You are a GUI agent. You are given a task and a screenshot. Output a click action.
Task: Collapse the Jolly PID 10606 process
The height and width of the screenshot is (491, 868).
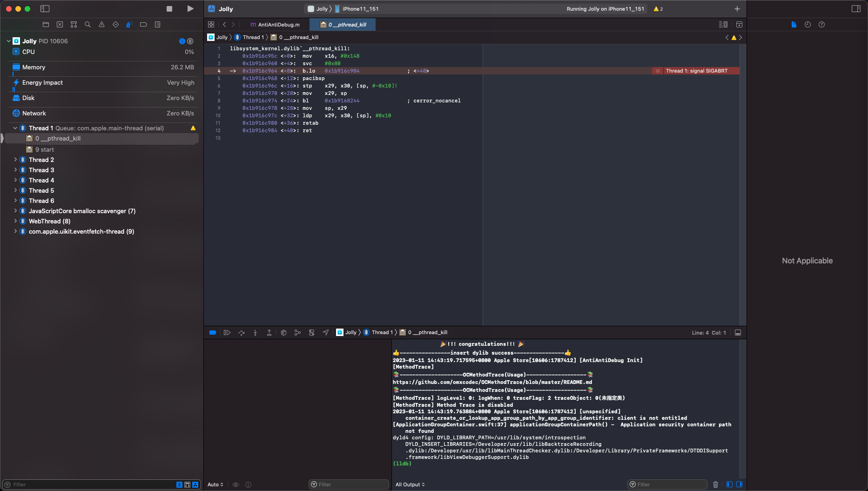[x=8, y=41]
